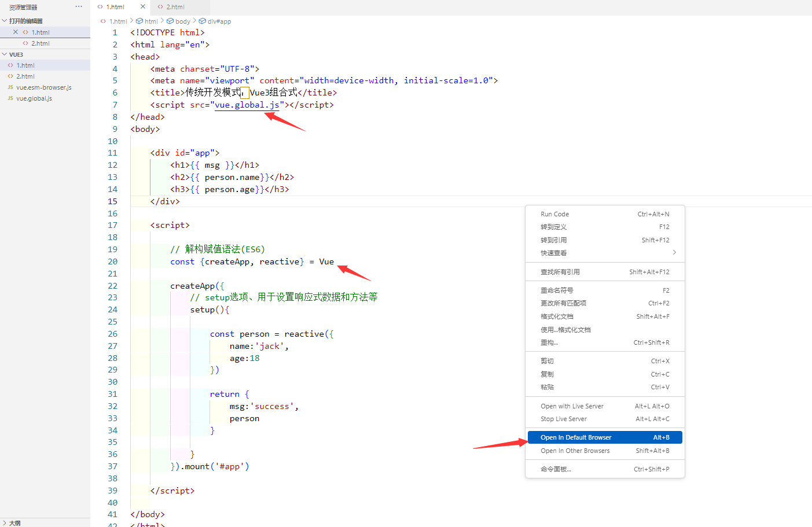Click the html breadcrumb element
The width and height of the screenshot is (812, 527).
click(151, 21)
